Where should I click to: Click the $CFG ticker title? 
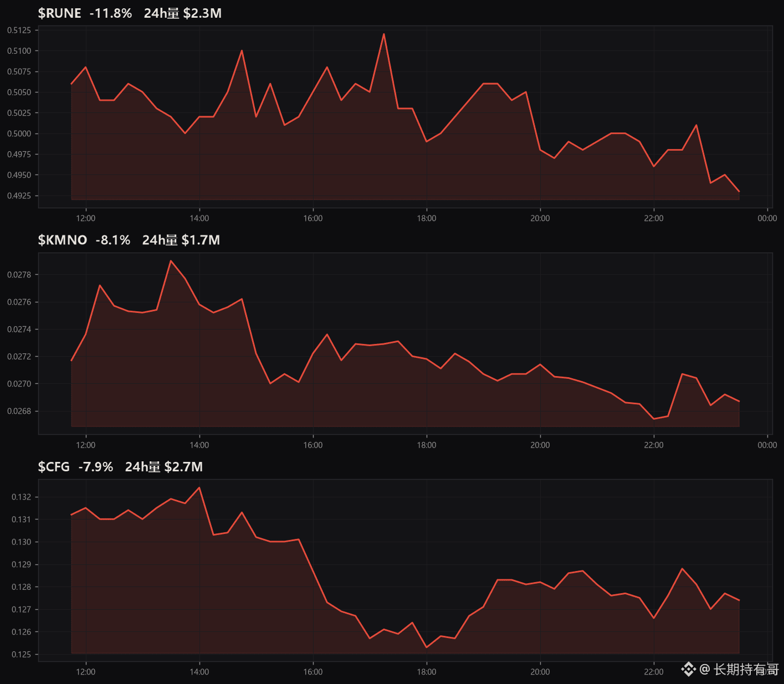coord(54,467)
